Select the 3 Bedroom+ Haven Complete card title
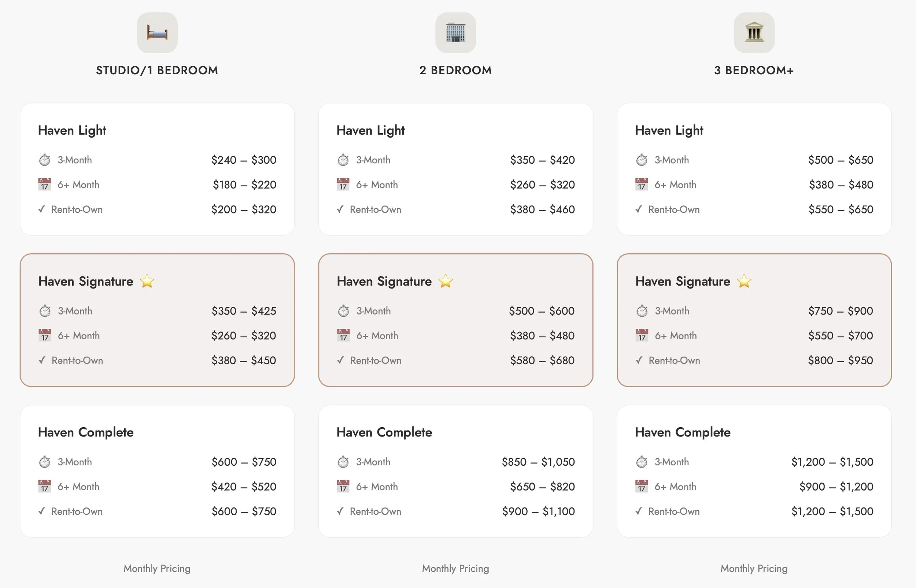Viewport: 916px width, 588px height. click(x=683, y=433)
